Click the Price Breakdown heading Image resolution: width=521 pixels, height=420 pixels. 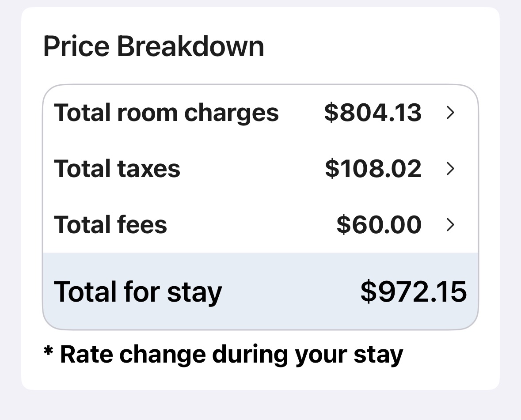153,46
